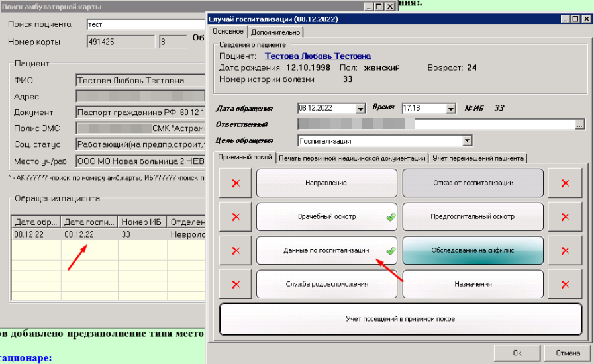The width and height of the screenshot is (594, 364).
Task: Close the Случай госпитализации window
Action: pos(587,19)
